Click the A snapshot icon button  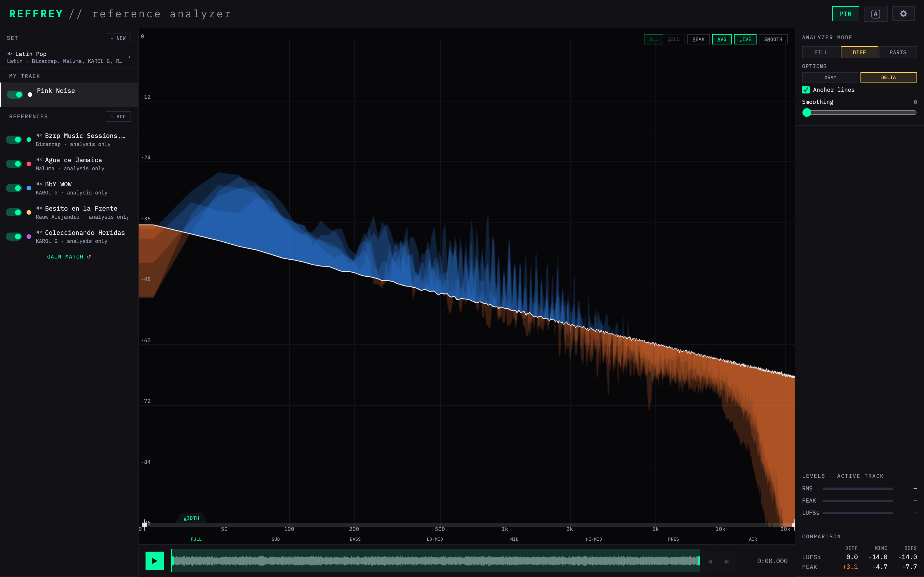pos(875,14)
